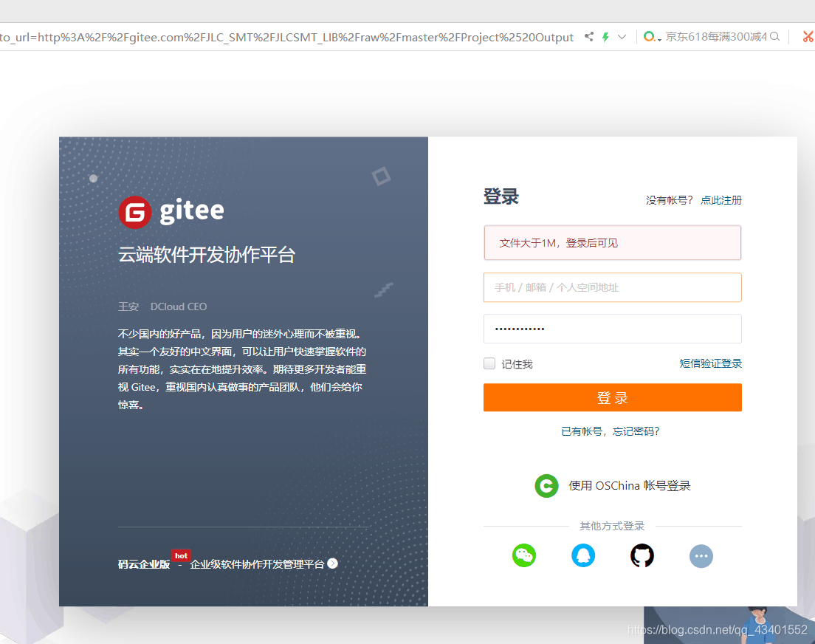The width and height of the screenshot is (815, 644).
Task: Click the orange 登录 button
Action: tap(612, 397)
